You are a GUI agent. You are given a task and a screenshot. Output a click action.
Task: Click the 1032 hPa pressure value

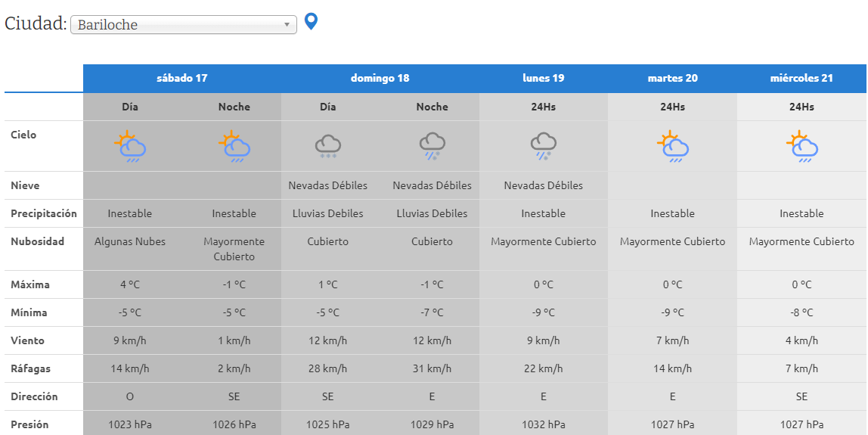coord(543,424)
